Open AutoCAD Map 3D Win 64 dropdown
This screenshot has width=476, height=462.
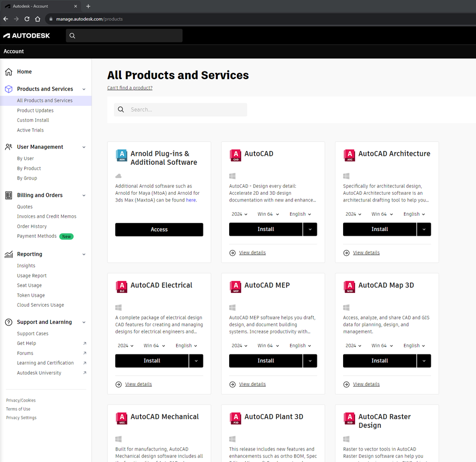(x=382, y=345)
